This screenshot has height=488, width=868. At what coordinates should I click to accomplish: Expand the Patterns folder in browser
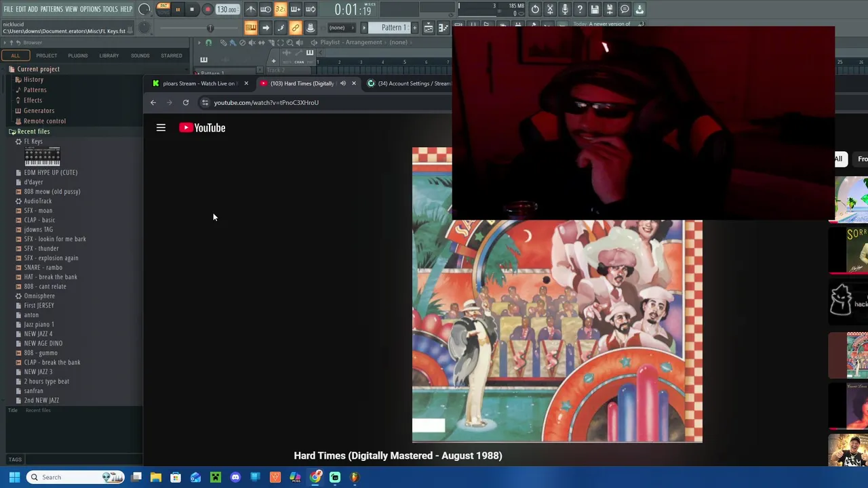click(x=35, y=90)
